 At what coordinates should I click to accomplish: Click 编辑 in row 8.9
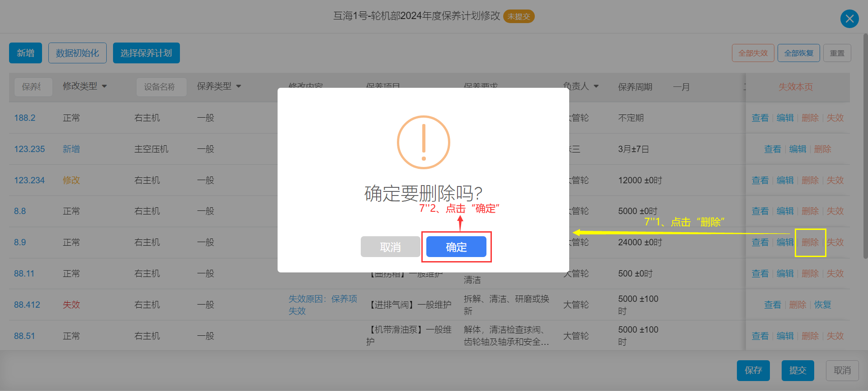tap(785, 242)
